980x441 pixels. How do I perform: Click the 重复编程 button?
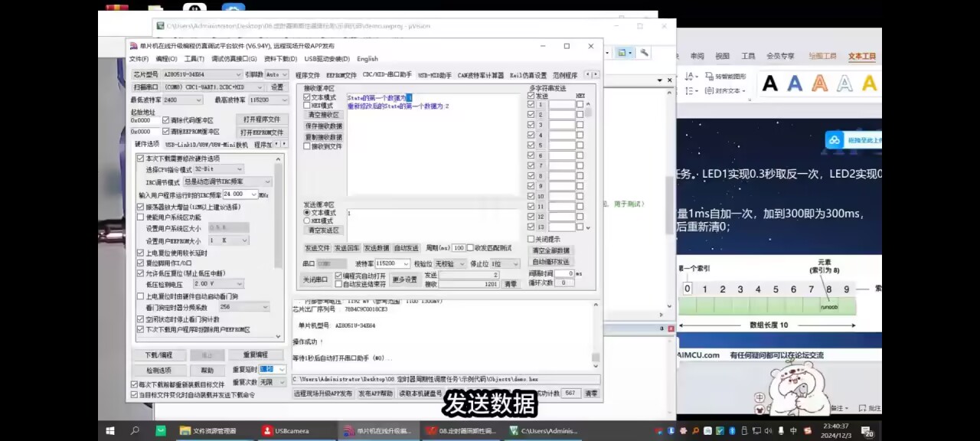click(x=256, y=355)
